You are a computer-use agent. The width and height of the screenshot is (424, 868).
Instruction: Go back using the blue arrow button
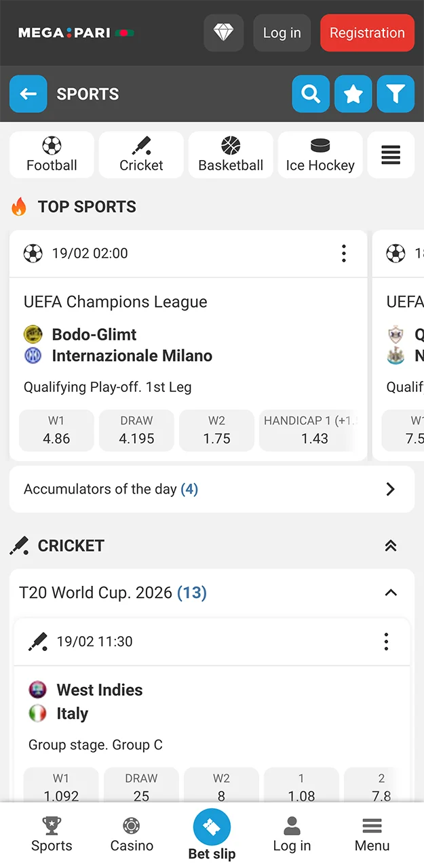click(28, 94)
